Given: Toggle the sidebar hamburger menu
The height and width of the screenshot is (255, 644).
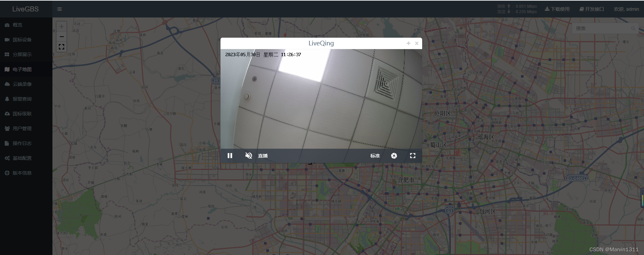Looking at the screenshot, I should (x=59, y=9).
